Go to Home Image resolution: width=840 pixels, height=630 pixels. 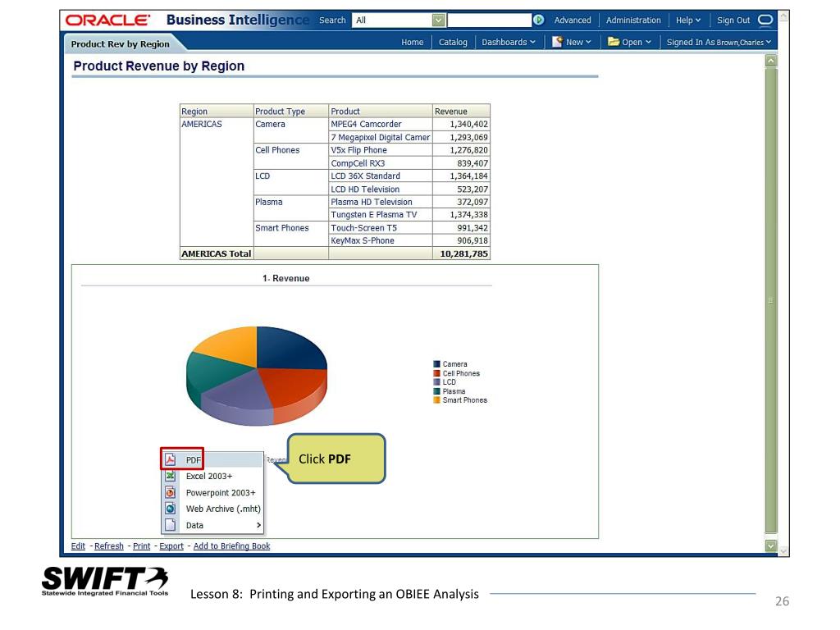[412, 42]
